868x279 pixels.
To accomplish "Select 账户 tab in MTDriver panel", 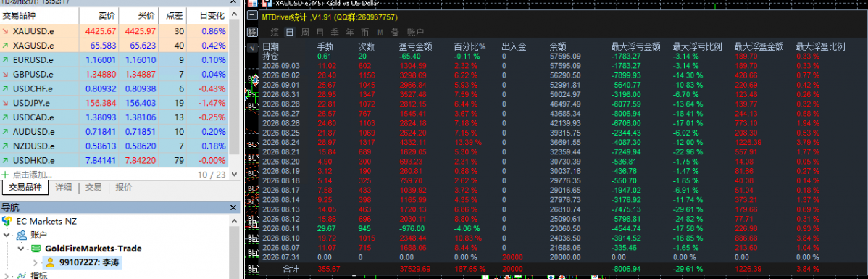I will click(x=415, y=32).
